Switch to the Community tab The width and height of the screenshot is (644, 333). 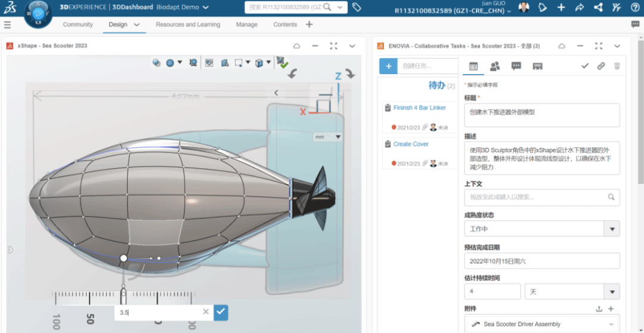[x=78, y=24]
